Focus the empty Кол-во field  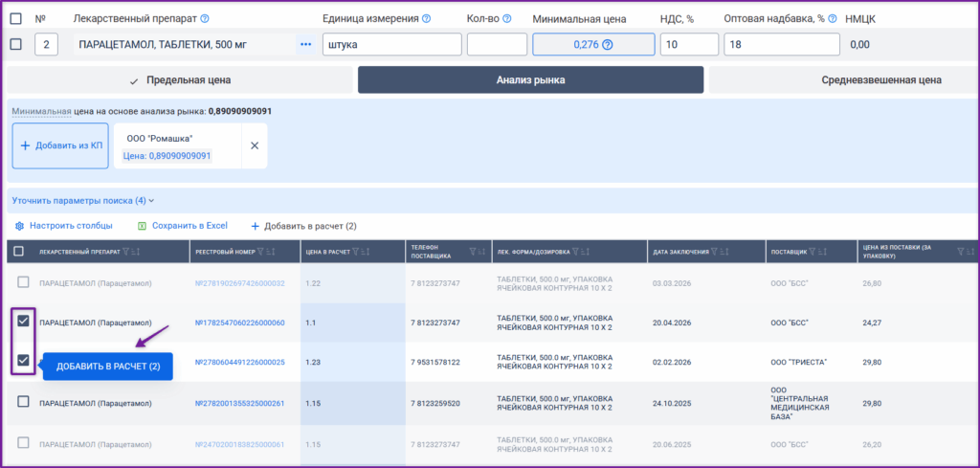(x=497, y=44)
